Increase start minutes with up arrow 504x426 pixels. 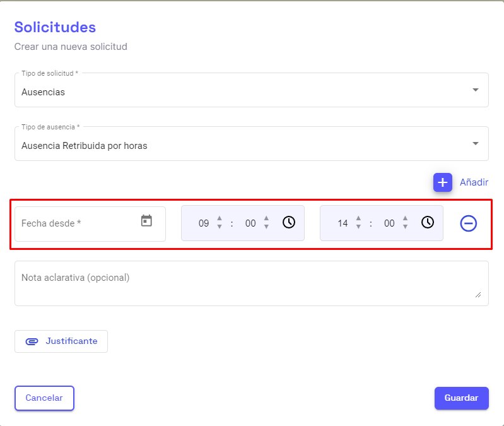[266, 218]
